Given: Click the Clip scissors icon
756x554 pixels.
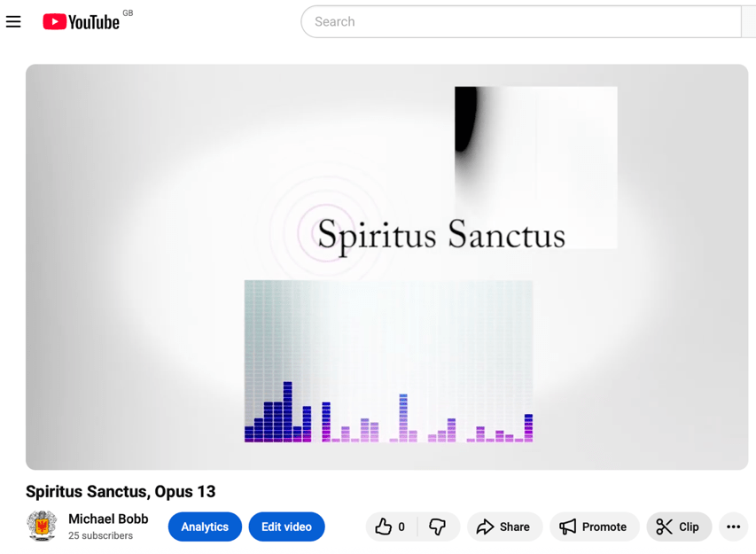Looking at the screenshot, I should point(665,527).
